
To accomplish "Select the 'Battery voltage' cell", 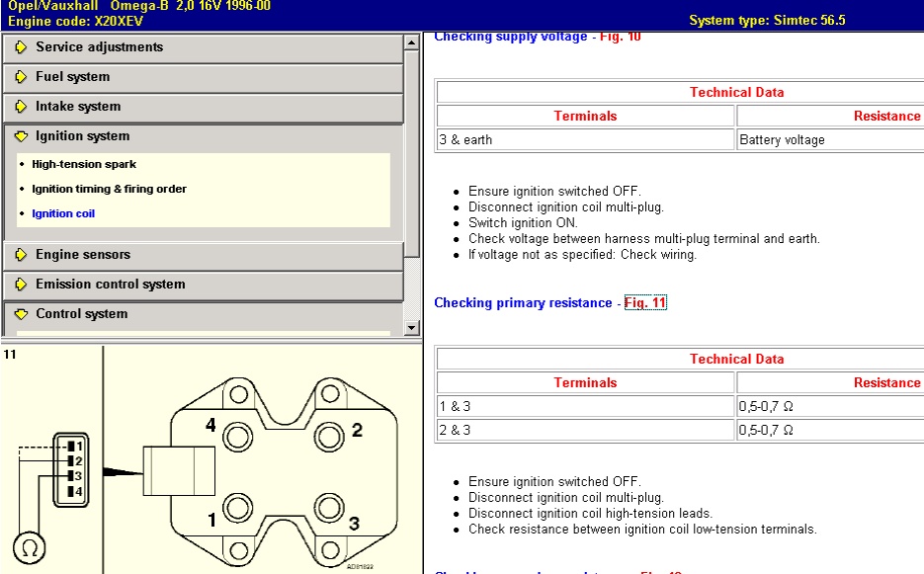I will coord(830,139).
